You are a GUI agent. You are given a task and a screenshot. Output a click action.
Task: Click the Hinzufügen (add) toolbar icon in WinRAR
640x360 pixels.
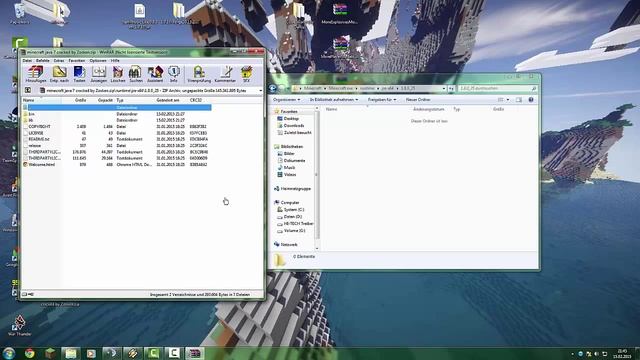[36, 74]
